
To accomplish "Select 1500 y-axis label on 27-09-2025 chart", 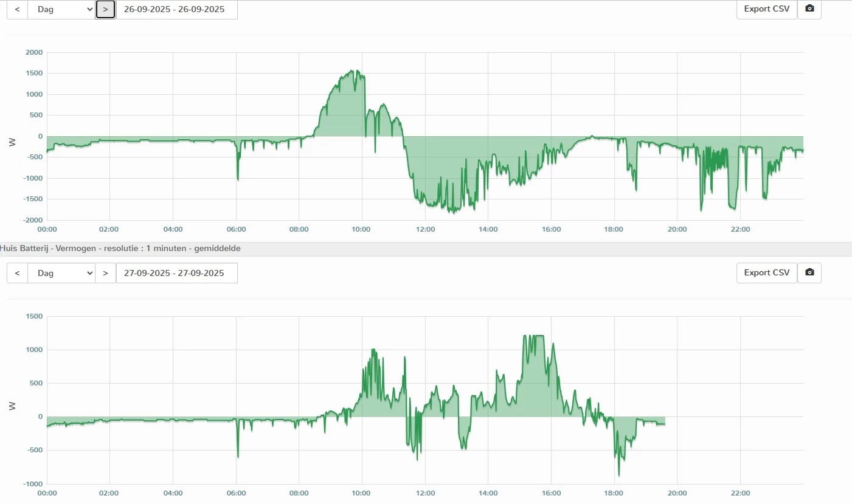I will pyautogui.click(x=33, y=316).
